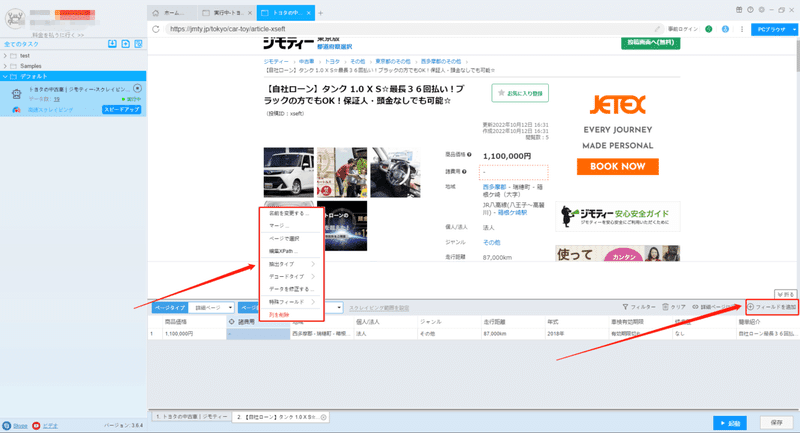The height and width of the screenshot is (433, 800).
Task: Click the PCブラウザ button
Action: pos(771,30)
